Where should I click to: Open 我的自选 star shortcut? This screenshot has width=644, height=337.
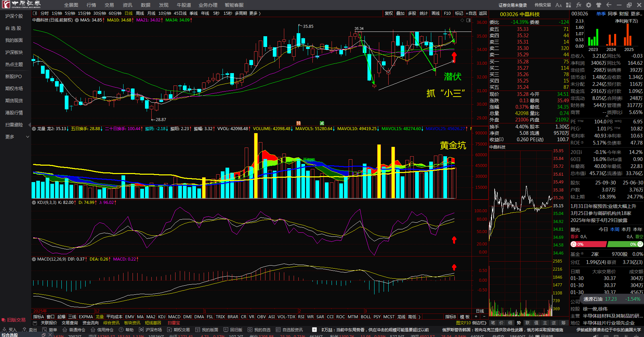(x=259, y=330)
